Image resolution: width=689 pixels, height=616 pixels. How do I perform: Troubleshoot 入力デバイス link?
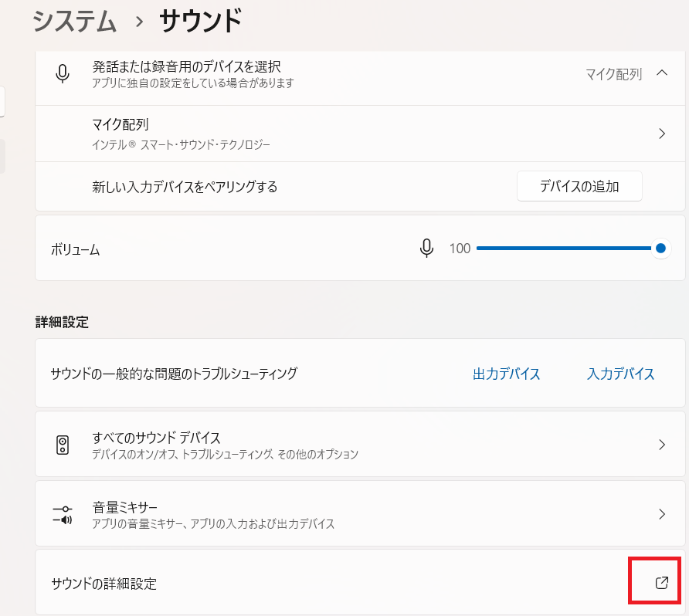coord(620,374)
